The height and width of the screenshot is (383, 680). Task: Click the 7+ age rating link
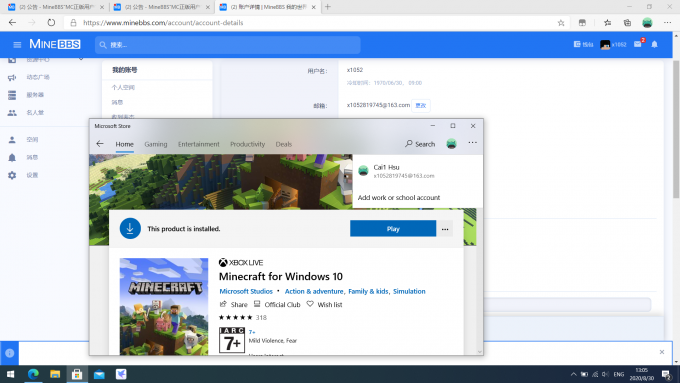(x=252, y=332)
